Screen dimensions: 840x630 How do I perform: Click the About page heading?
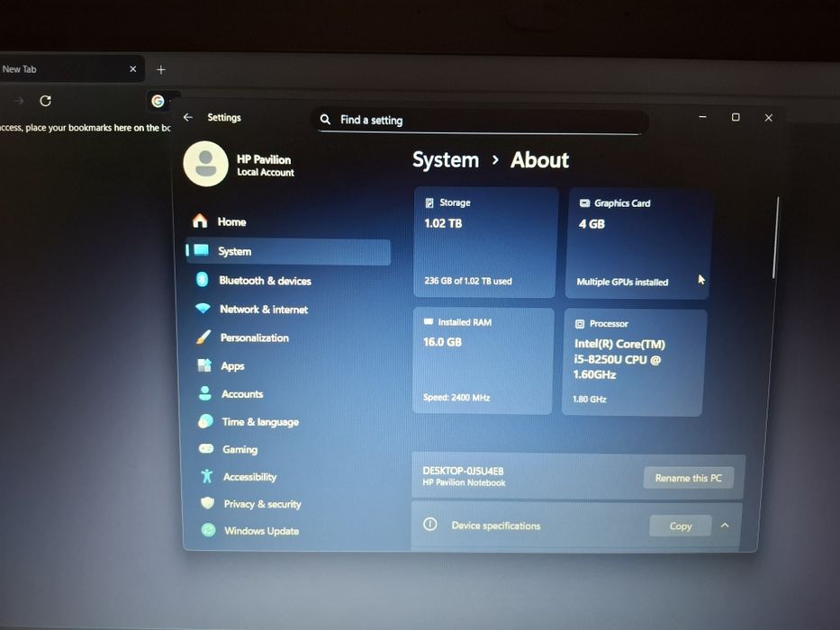coord(539,159)
